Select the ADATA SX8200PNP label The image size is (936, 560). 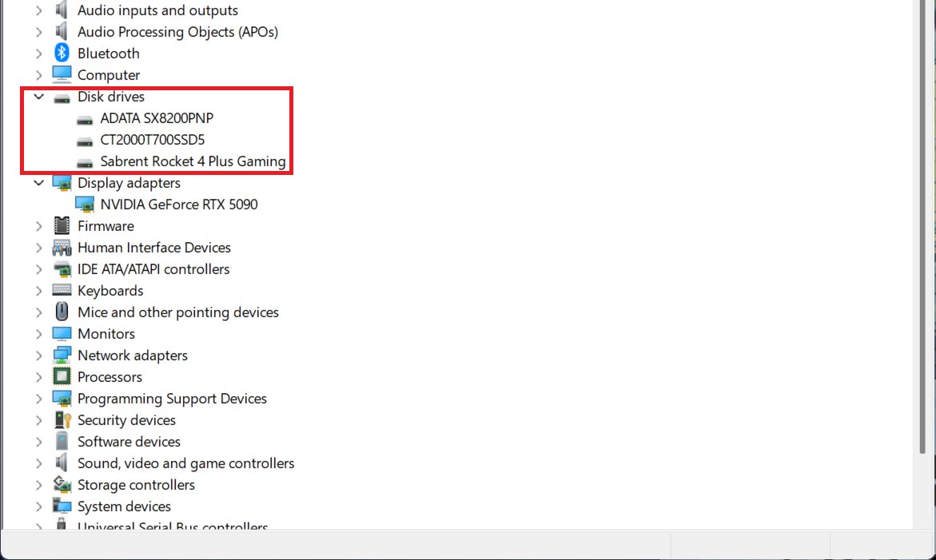point(157,118)
